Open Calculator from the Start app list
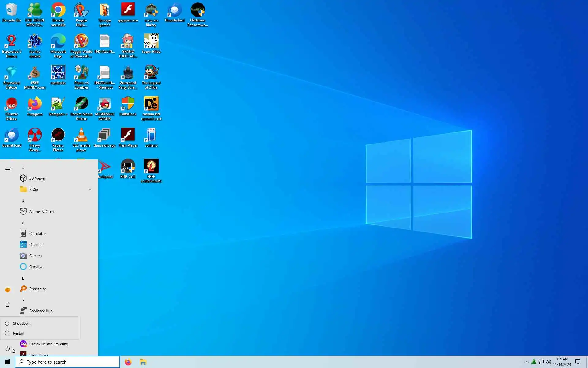This screenshot has width=588, height=368. (37, 234)
